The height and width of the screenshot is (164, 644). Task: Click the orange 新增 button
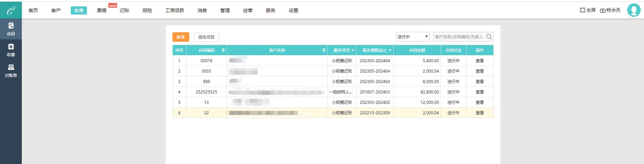181,37
